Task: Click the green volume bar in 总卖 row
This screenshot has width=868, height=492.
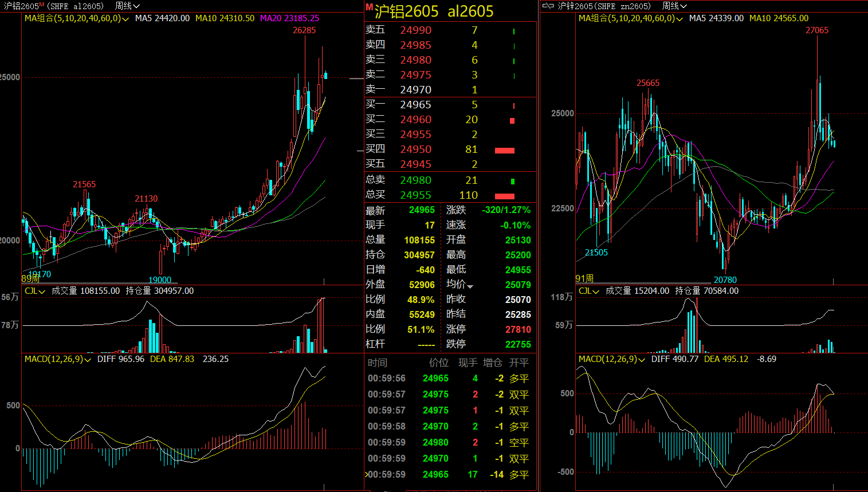Action: [x=512, y=181]
